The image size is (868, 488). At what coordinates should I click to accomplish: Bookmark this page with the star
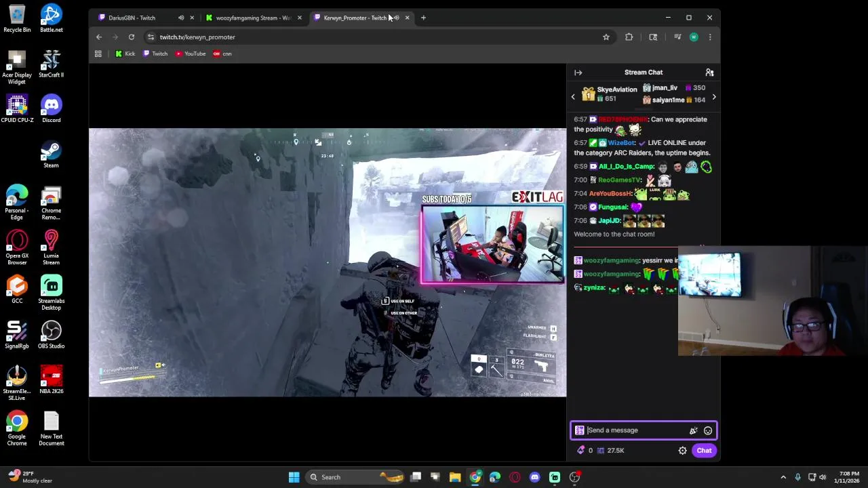point(606,37)
